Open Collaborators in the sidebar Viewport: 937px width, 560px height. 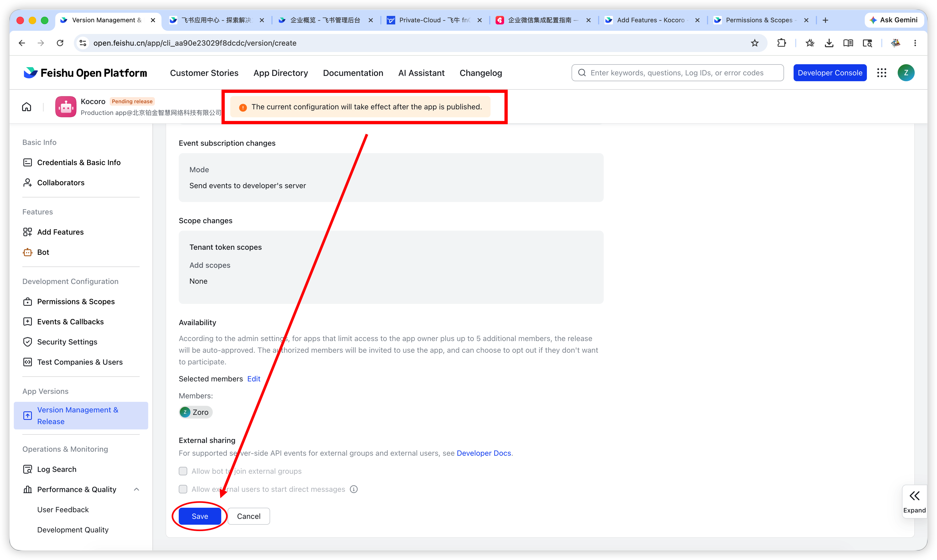pos(60,183)
